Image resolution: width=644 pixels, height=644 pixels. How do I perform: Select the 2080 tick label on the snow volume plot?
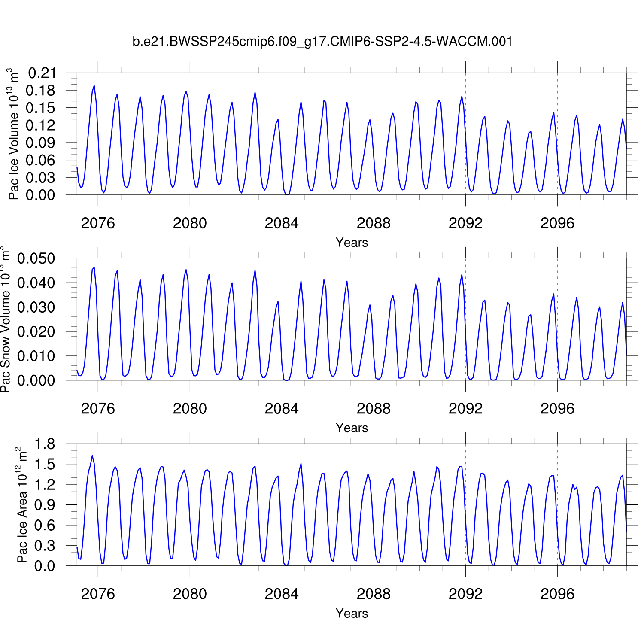[190, 409]
